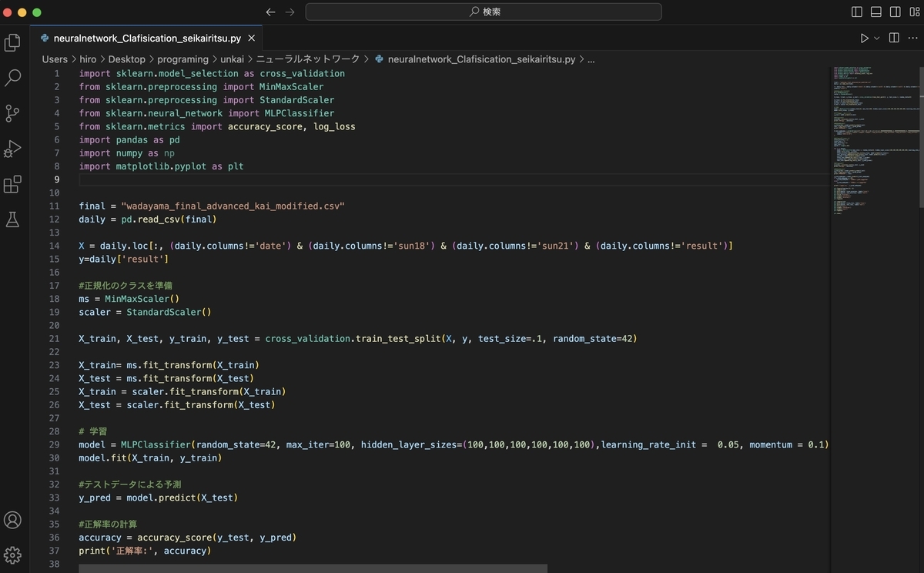Click the macOS green fullscreen window button
Screen dimensions: 924x573
tap(37, 12)
